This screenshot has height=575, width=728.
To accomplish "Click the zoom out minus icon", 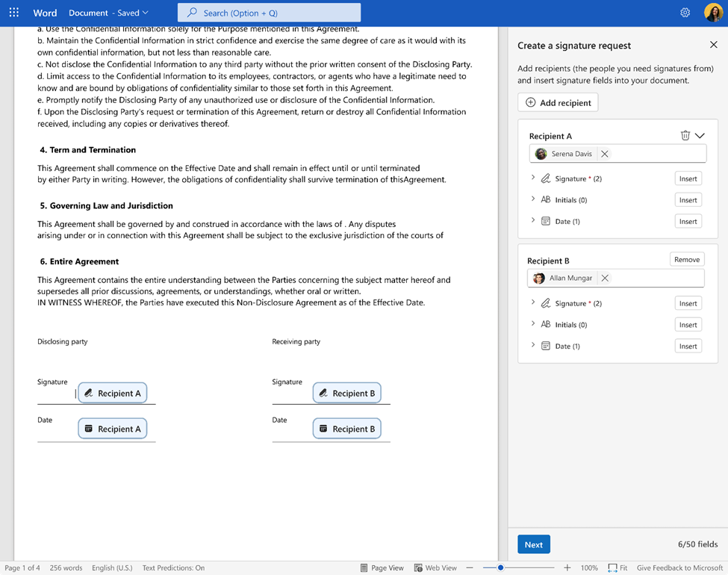I will point(470,568).
